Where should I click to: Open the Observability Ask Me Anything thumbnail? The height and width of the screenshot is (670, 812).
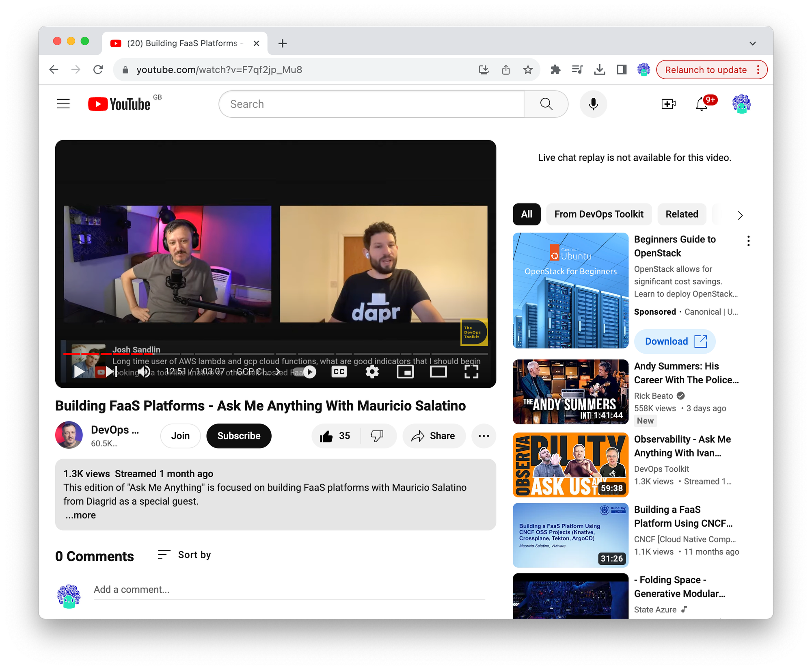click(570, 465)
